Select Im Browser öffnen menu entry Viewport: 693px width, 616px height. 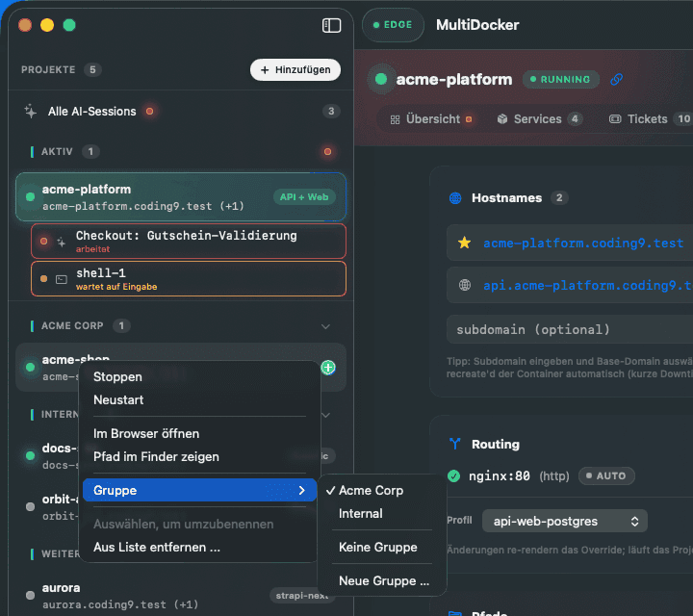pyautogui.click(x=146, y=433)
